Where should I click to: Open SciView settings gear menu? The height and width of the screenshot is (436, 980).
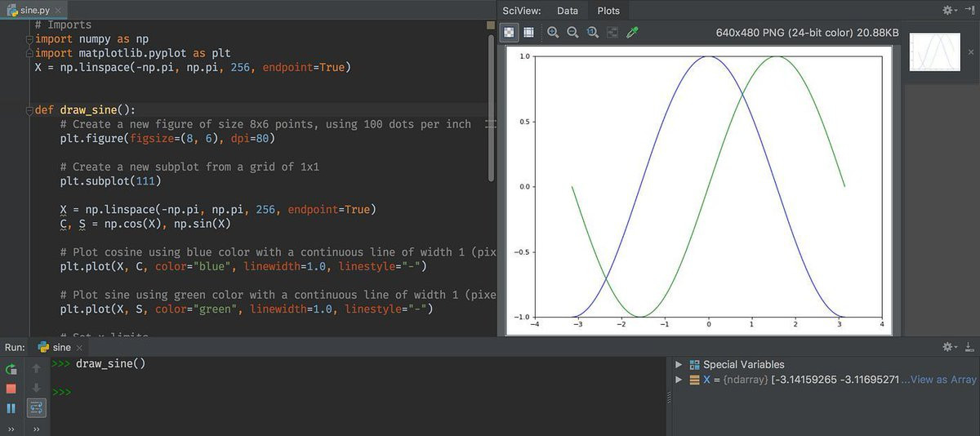pyautogui.click(x=950, y=11)
